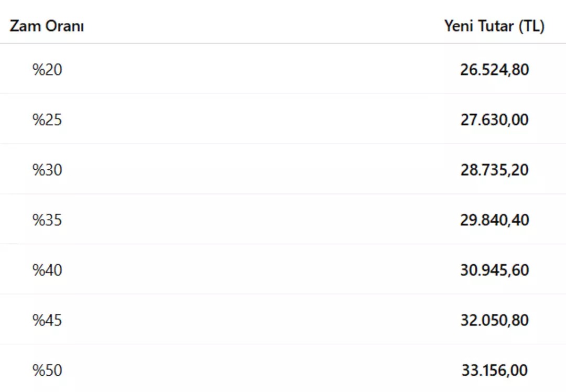Click the Zam Oranı column header
This screenshot has width=566, height=392.
(47, 26)
